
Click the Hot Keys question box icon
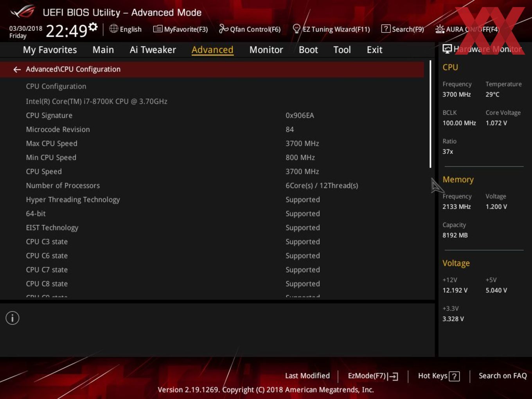[454, 376]
